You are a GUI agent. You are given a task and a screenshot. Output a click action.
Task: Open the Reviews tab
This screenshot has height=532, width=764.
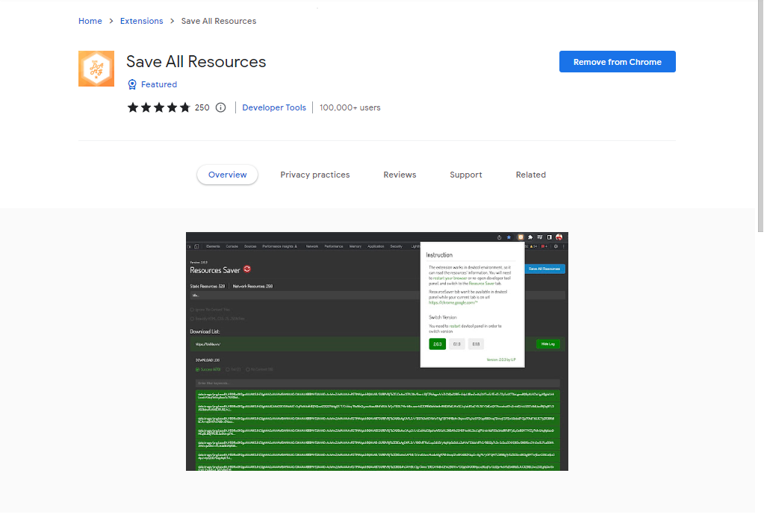(400, 175)
